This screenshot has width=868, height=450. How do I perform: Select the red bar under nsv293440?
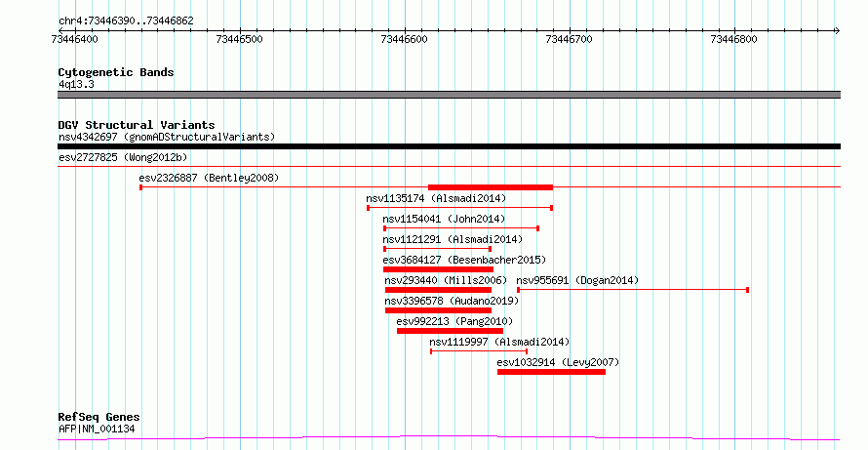[x=438, y=290]
